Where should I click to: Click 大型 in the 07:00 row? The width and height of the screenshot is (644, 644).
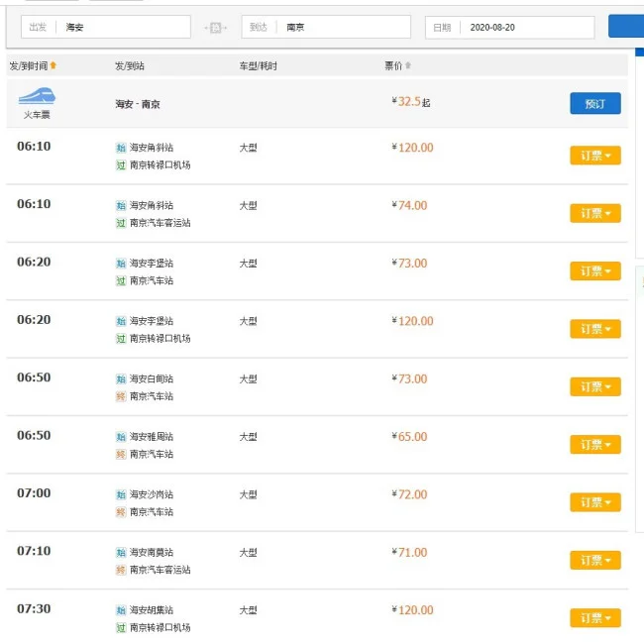tap(248, 495)
